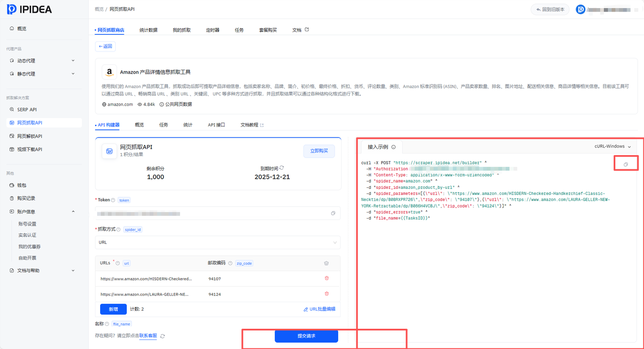The height and width of the screenshot is (349, 644).
Task: Switch to 网页抓取商店 tab
Action: click(110, 30)
